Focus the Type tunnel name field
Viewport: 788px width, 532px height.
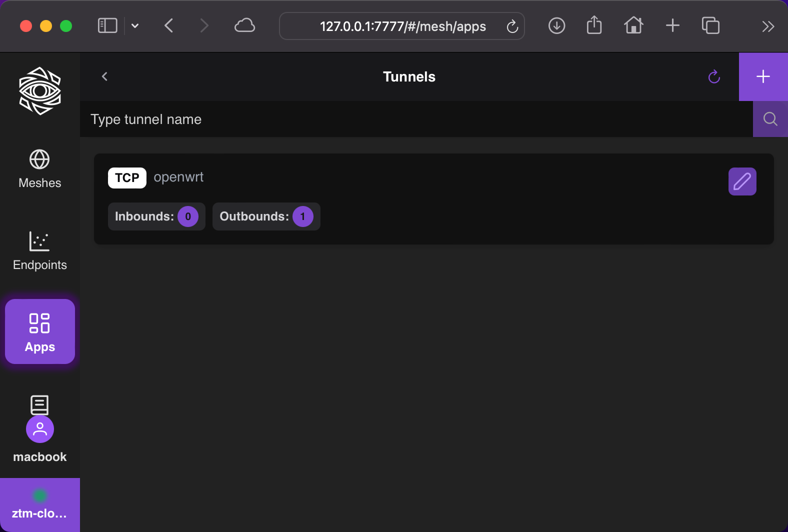[415, 119]
